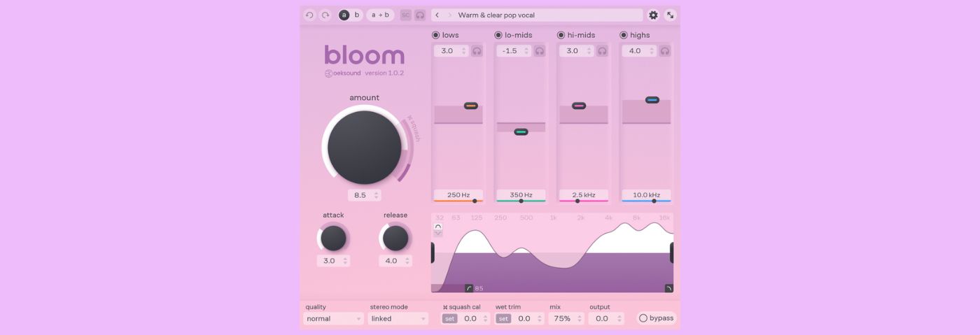Click the 2.5 kHz frequency field
This screenshot has width=980, height=335.
[584, 195]
